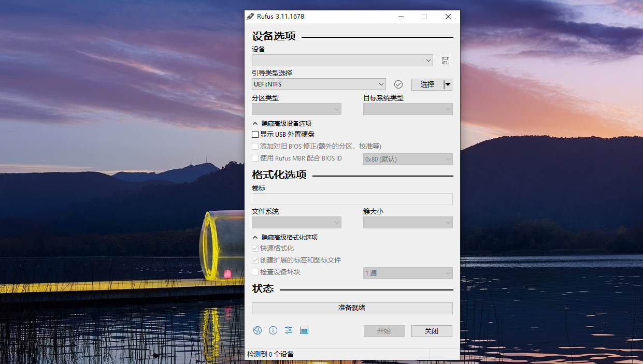Open the 引导类型选择 UEFI:NTFS dropdown
This screenshot has height=364, width=643.
click(x=319, y=84)
